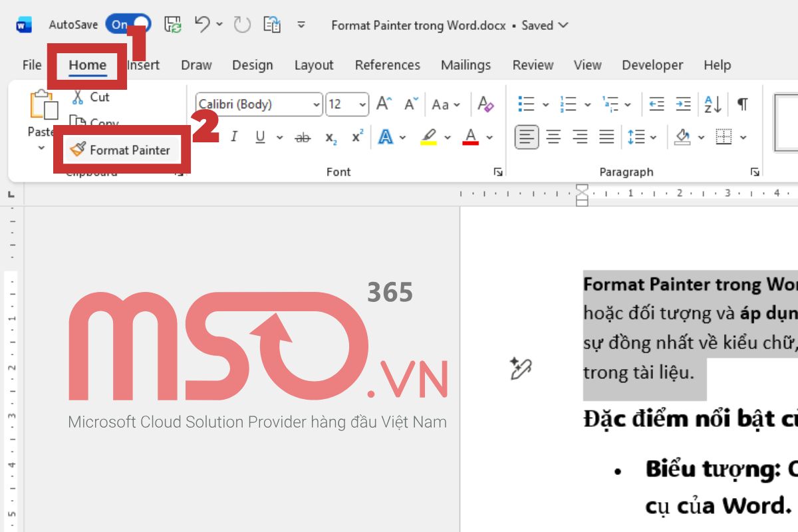Click the Editor pen icon in document margin
Image resolution: width=798 pixels, height=532 pixels.
pyautogui.click(x=520, y=368)
